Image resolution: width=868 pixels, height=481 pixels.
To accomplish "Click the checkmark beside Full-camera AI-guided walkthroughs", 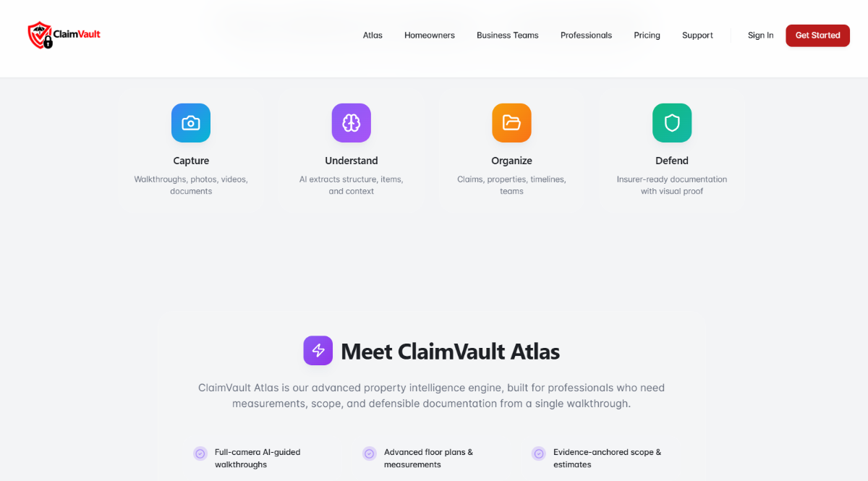I will [200, 454].
